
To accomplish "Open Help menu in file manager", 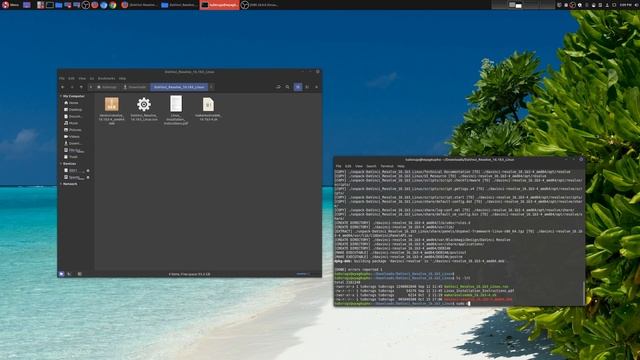I will tap(122, 78).
